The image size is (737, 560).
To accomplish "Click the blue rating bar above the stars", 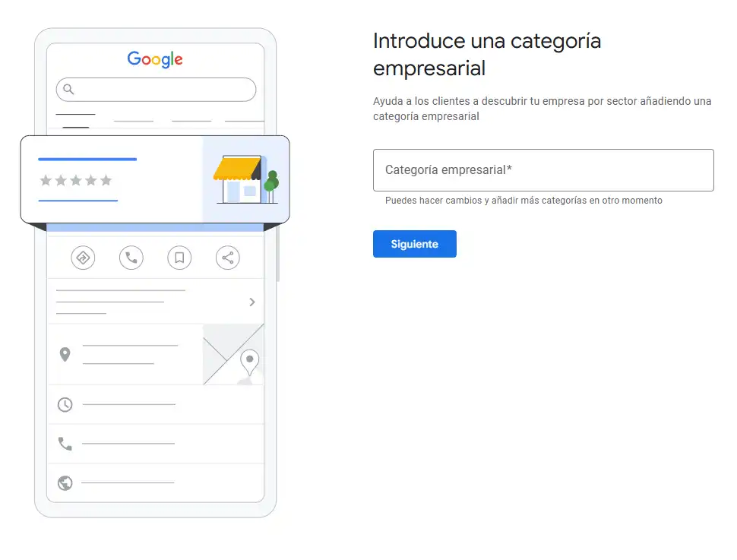I will [x=88, y=159].
